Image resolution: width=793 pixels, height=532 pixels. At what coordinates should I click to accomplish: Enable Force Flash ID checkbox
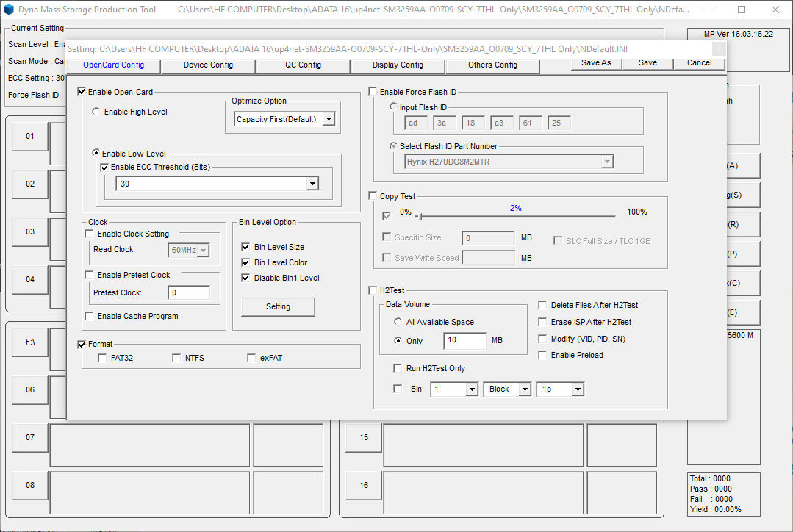[373, 92]
